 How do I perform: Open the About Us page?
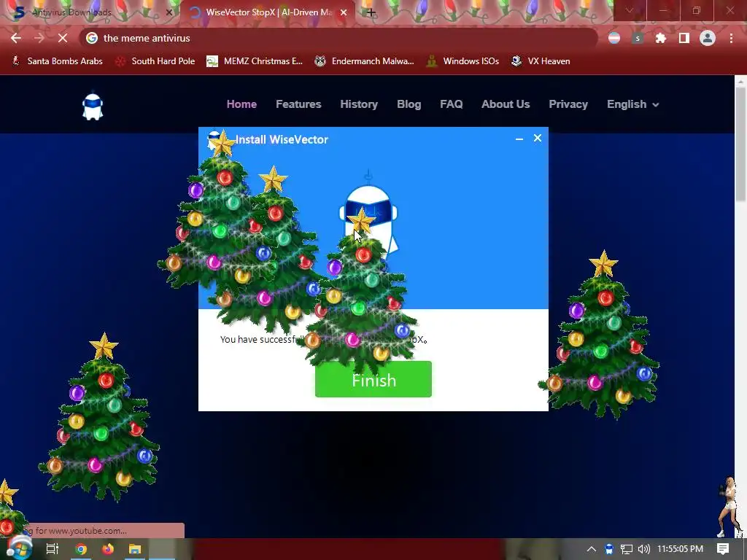(506, 104)
